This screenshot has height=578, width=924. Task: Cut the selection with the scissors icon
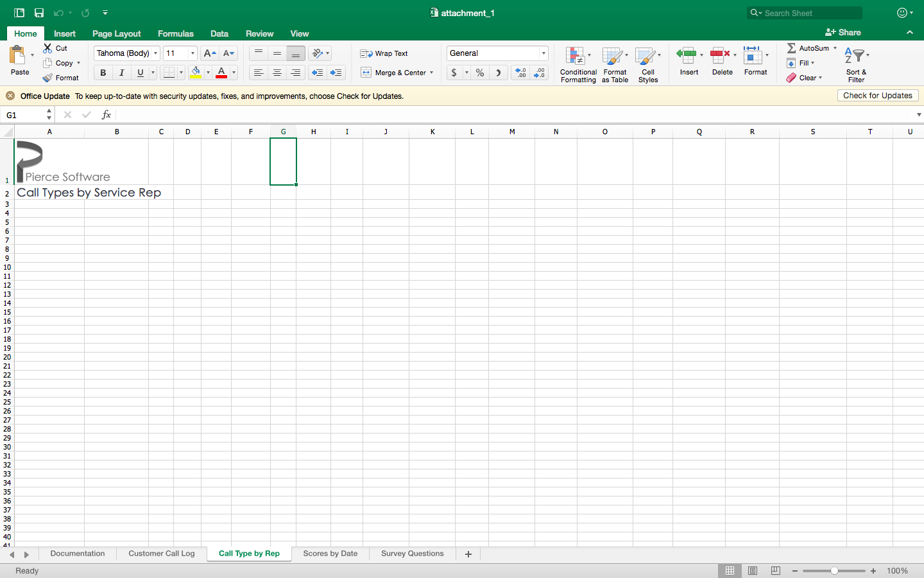(47, 48)
